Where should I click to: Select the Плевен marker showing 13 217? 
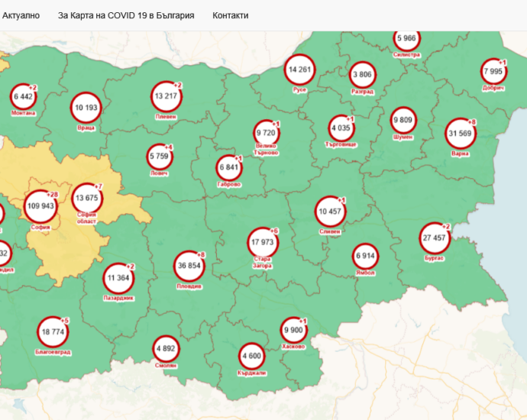[166, 96]
